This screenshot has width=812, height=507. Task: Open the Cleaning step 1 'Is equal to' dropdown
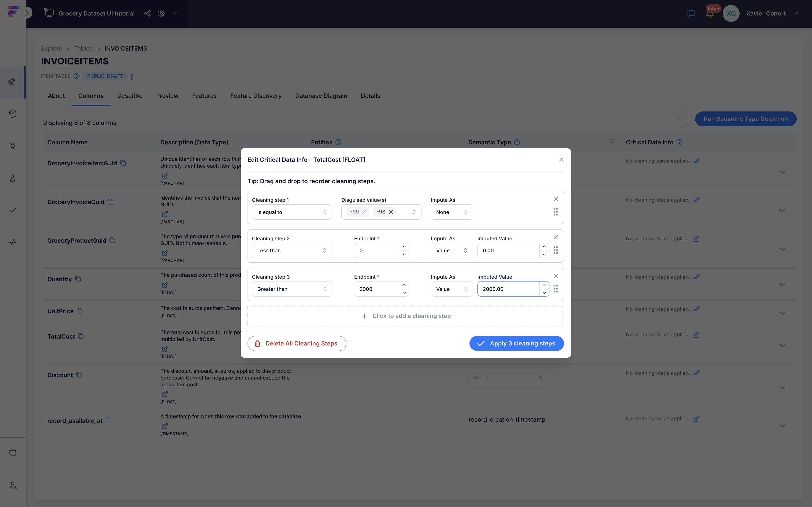click(292, 212)
